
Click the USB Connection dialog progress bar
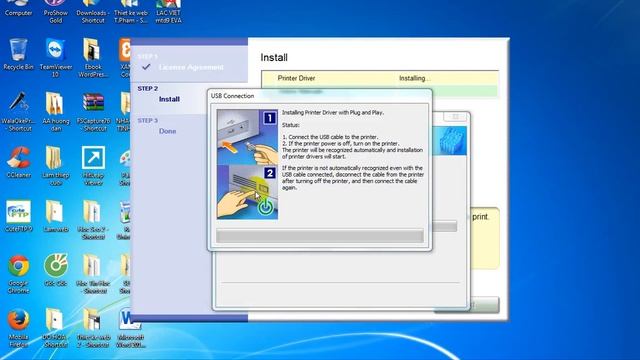click(x=320, y=236)
